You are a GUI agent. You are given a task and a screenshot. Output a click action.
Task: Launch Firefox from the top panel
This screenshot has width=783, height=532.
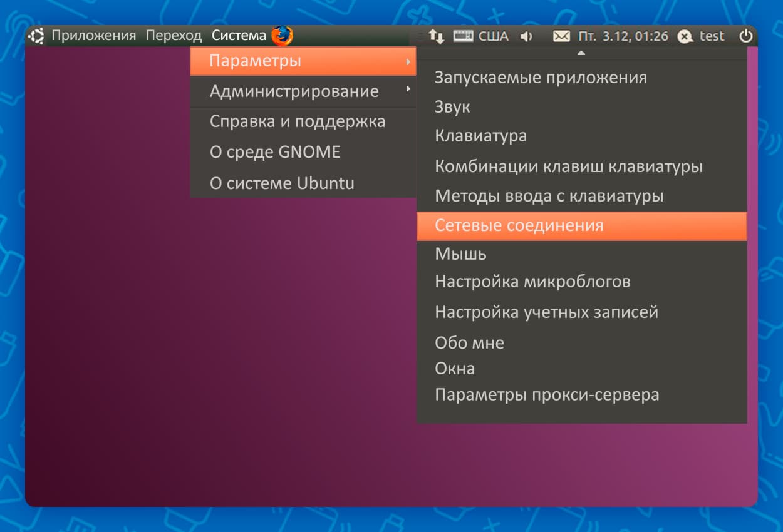282,36
